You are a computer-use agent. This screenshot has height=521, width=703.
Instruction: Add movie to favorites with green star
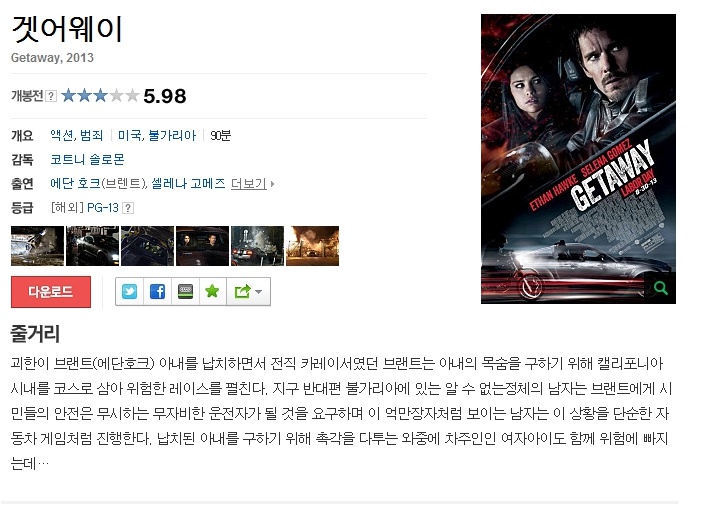(213, 292)
